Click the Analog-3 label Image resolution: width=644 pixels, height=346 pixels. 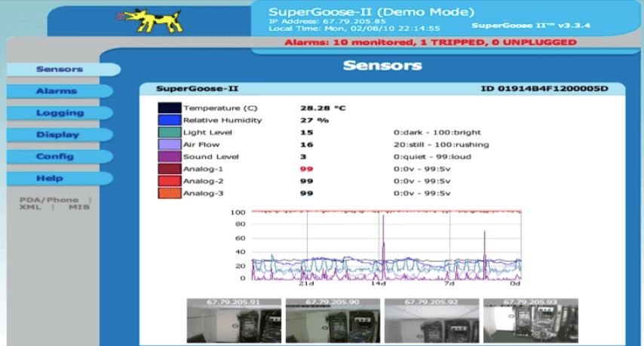tap(203, 193)
